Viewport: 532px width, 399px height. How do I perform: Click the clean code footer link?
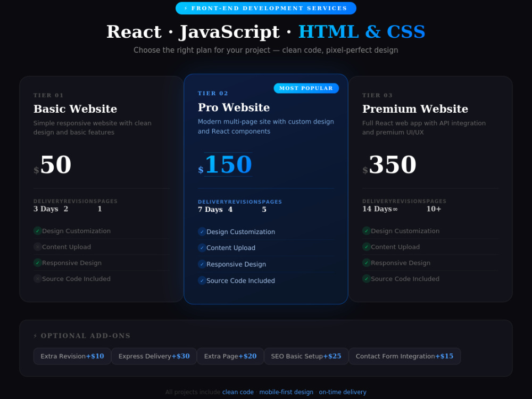pyautogui.click(x=238, y=392)
